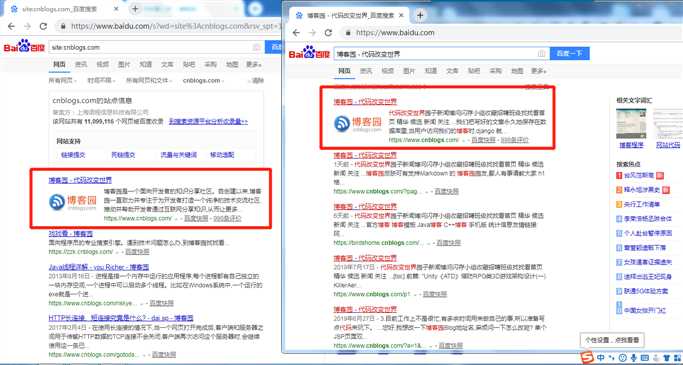683x365 pixels.
Task: Open 百度快照 for zzk.cnblogs.com result
Action: 137,252
